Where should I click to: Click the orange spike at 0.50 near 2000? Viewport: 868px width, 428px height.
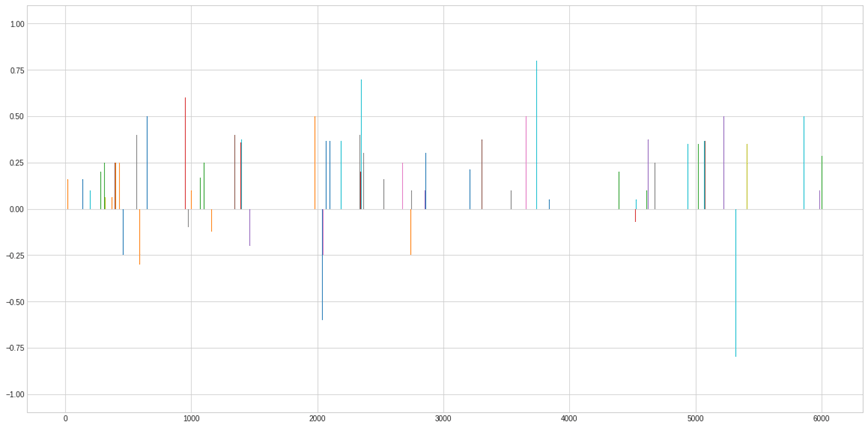tap(315, 162)
